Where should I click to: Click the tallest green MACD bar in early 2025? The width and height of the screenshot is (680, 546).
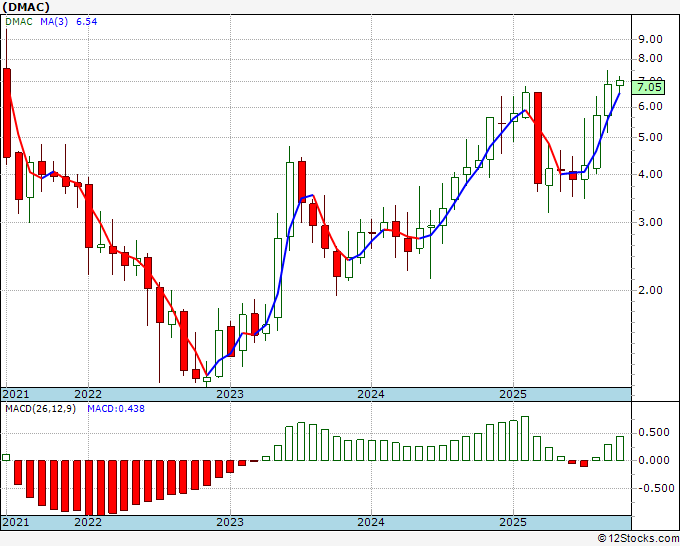[525, 438]
